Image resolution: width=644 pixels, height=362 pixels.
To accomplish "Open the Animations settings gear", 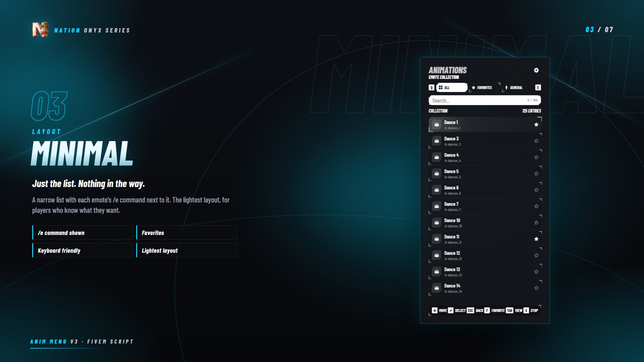I will (536, 70).
